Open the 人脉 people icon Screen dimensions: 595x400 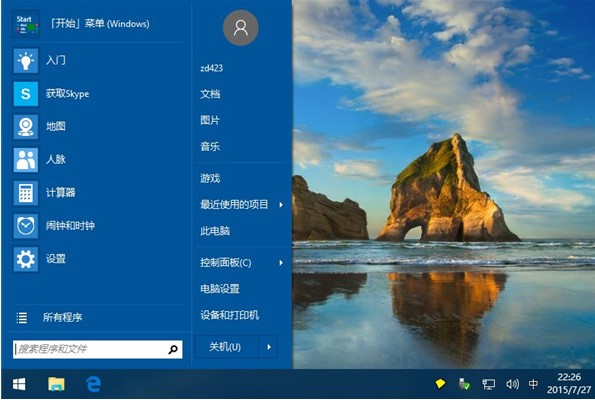[x=26, y=160]
